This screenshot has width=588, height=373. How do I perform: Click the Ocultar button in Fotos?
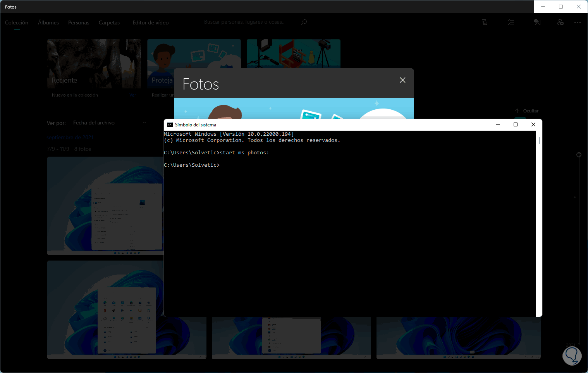pos(527,111)
